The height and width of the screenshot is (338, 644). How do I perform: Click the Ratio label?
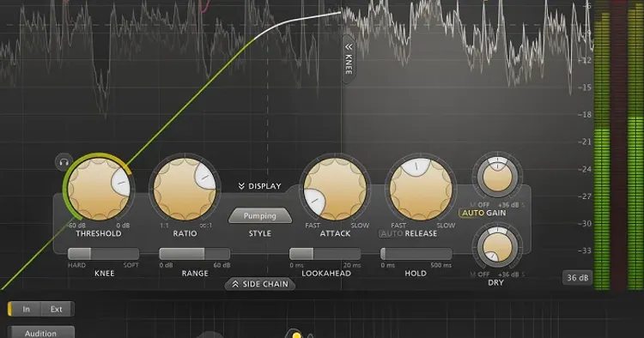(x=185, y=233)
